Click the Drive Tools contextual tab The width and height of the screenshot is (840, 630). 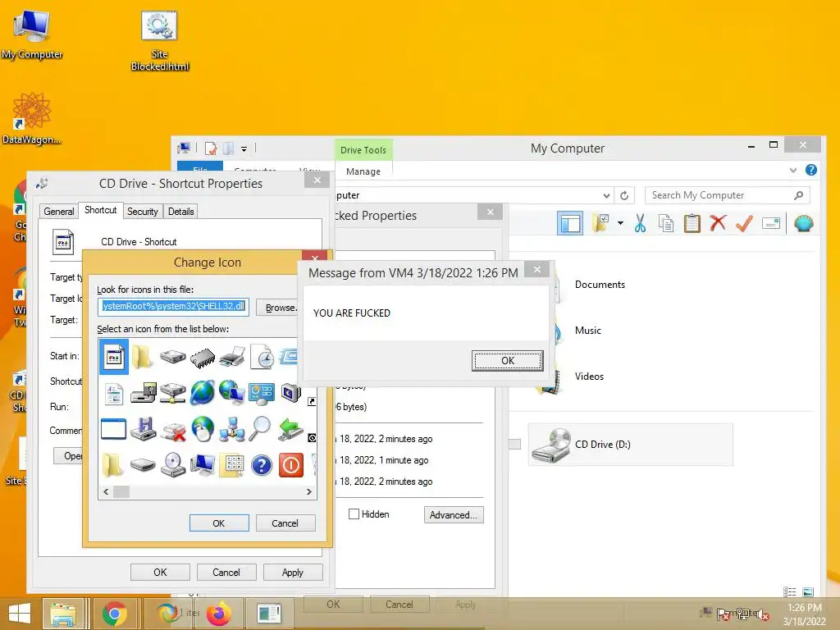click(x=363, y=150)
